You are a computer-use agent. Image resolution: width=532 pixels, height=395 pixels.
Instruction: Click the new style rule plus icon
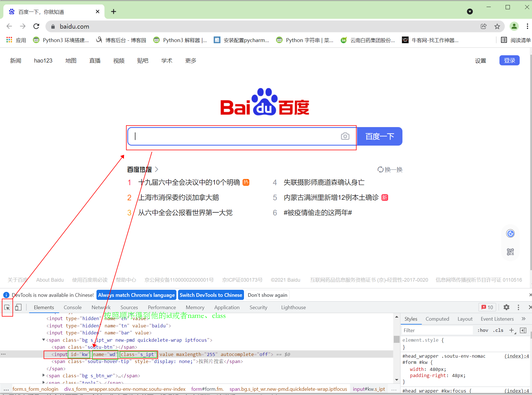(x=512, y=330)
